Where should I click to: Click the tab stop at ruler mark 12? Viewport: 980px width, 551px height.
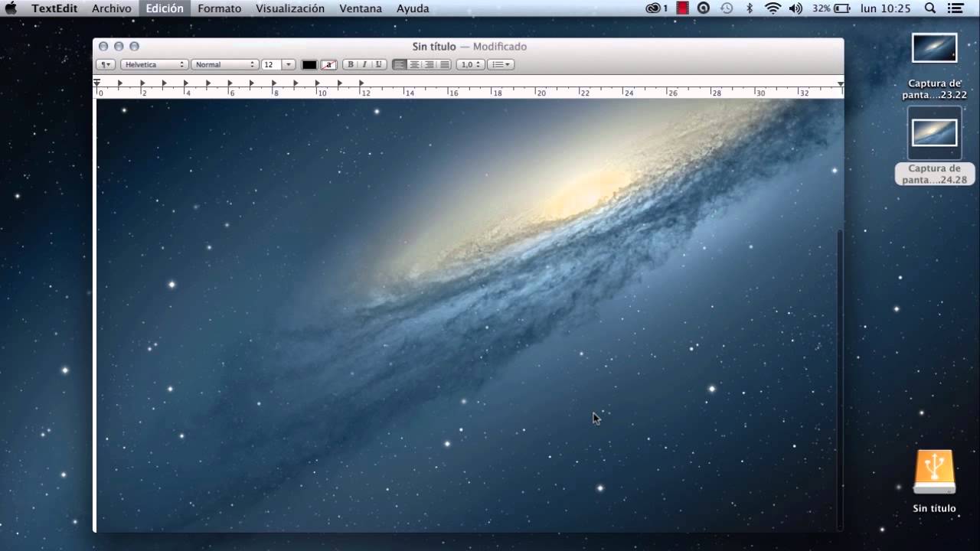tap(361, 83)
